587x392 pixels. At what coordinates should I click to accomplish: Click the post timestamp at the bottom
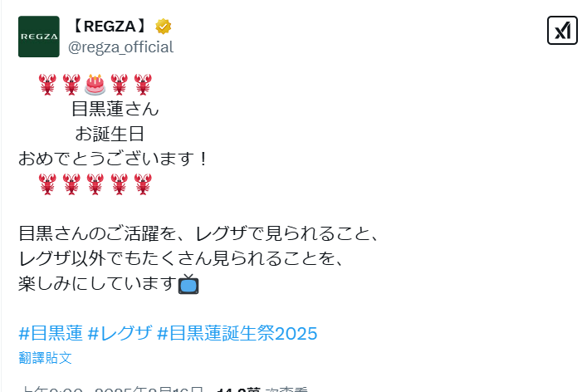[x=112, y=389]
